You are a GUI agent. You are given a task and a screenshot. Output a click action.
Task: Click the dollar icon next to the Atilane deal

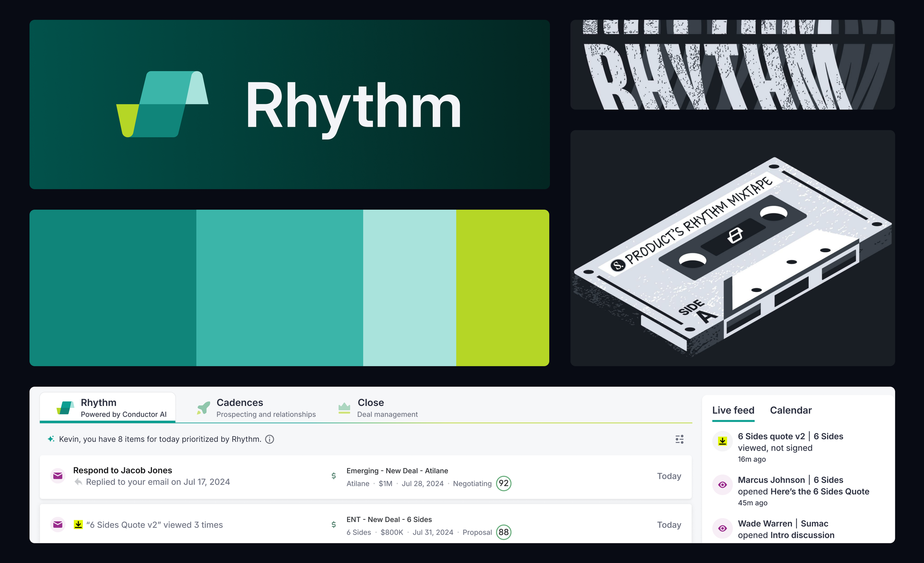click(x=333, y=476)
